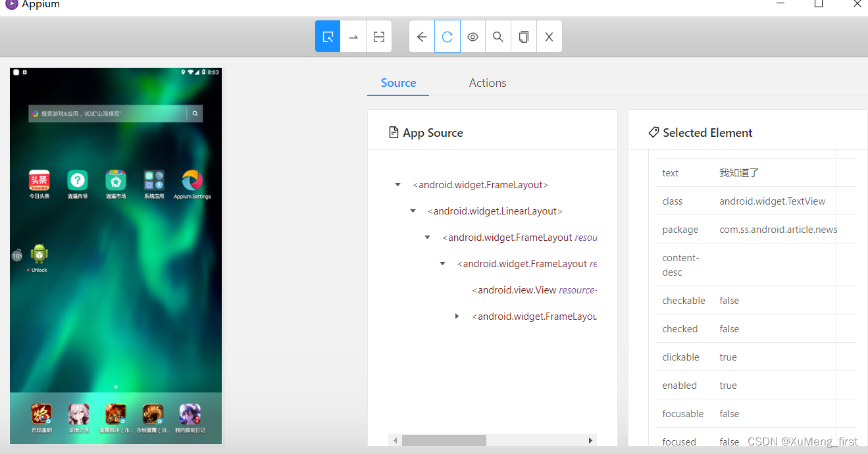Viewport: 868px width, 454px height.
Task: Enable tap by coordinates mode
Action: (378, 36)
